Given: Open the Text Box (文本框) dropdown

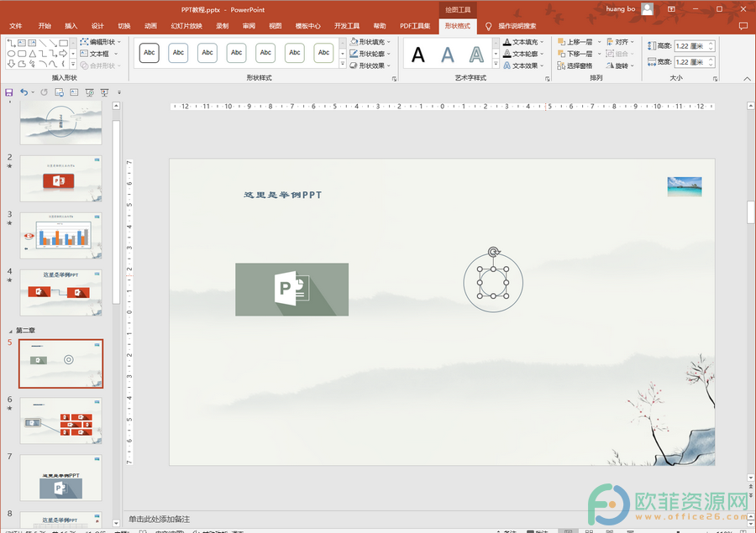Looking at the screenshot, I should [99, 54].
